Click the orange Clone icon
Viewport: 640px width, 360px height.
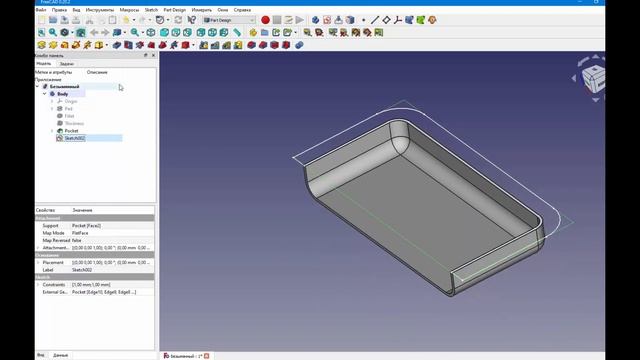[x=432, y=20]
